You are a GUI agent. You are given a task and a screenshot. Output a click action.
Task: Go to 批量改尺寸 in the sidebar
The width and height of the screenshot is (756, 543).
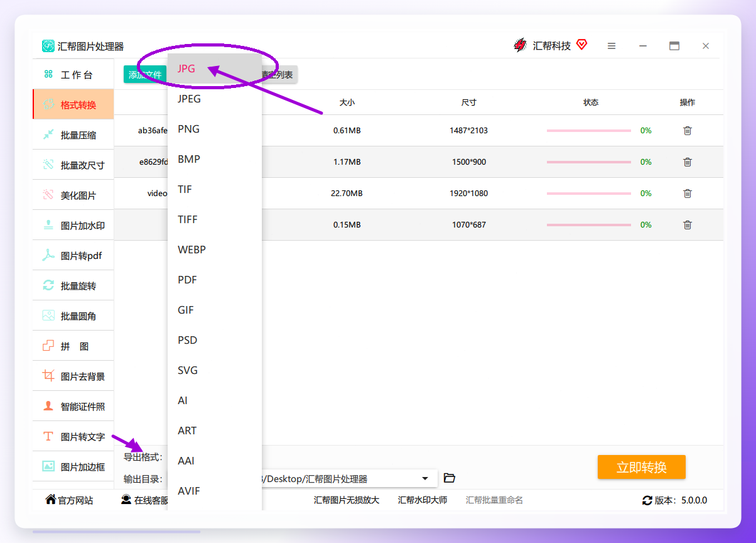(x=73, y=165)
